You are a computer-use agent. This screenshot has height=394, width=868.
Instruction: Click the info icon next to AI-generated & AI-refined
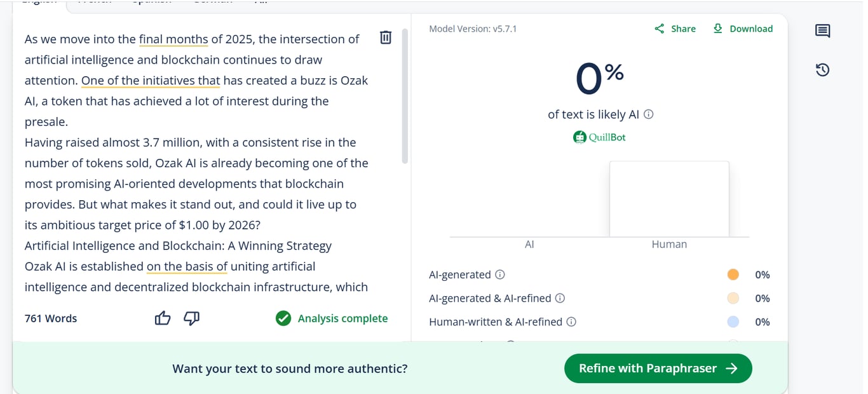click(560, 298)
